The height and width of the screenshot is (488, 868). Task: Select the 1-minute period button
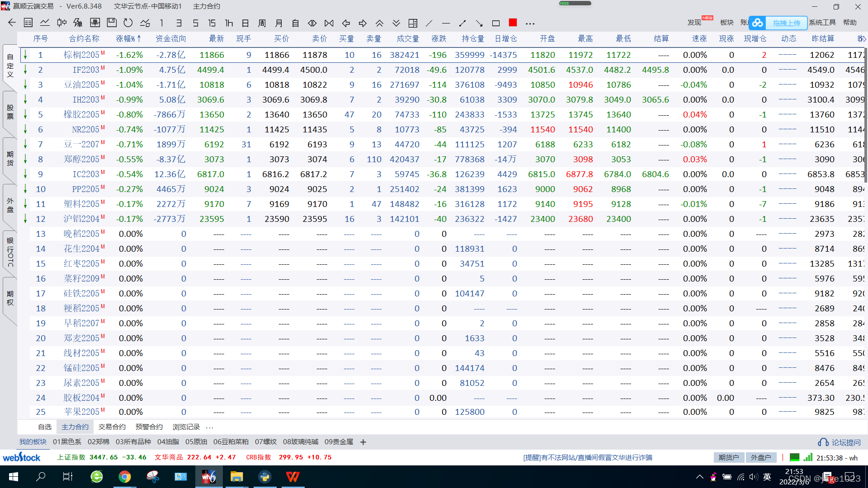pyautogui.click(x=162, y=23)
